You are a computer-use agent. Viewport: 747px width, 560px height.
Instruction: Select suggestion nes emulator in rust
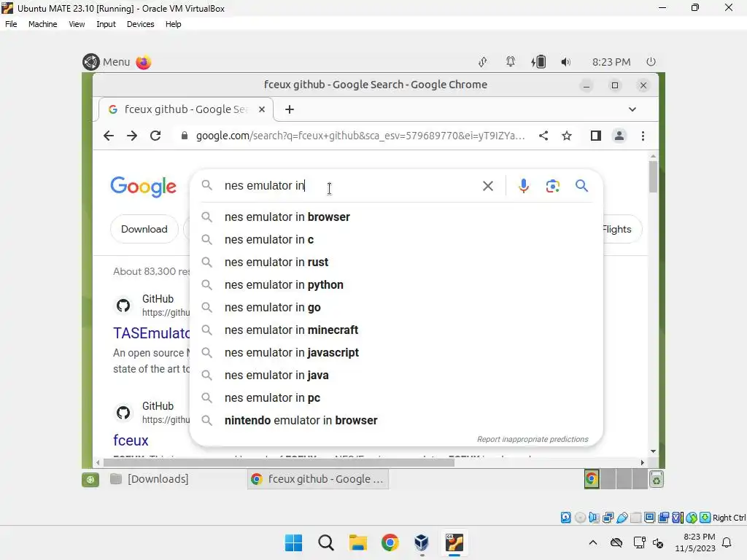point(396,262)
